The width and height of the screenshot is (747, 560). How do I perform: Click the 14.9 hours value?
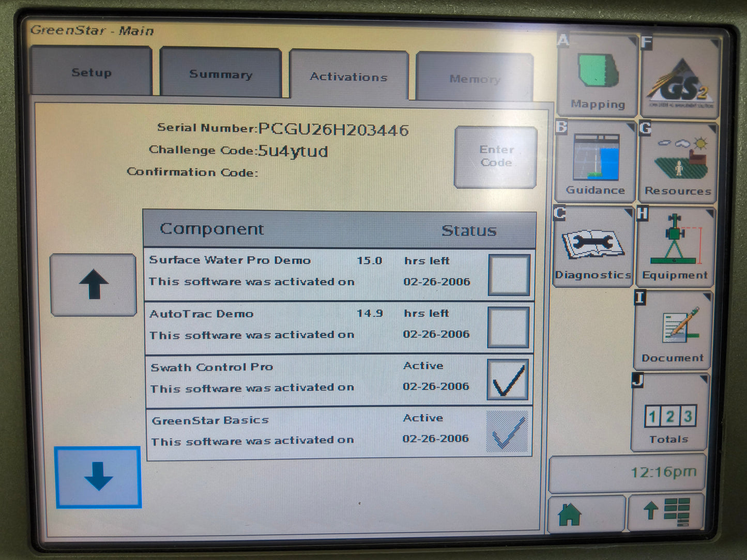370,313
